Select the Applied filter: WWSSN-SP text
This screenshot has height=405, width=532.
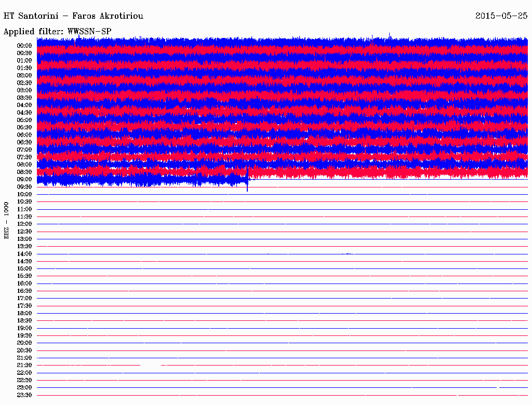pyautogui.click(x=57, y=31)
